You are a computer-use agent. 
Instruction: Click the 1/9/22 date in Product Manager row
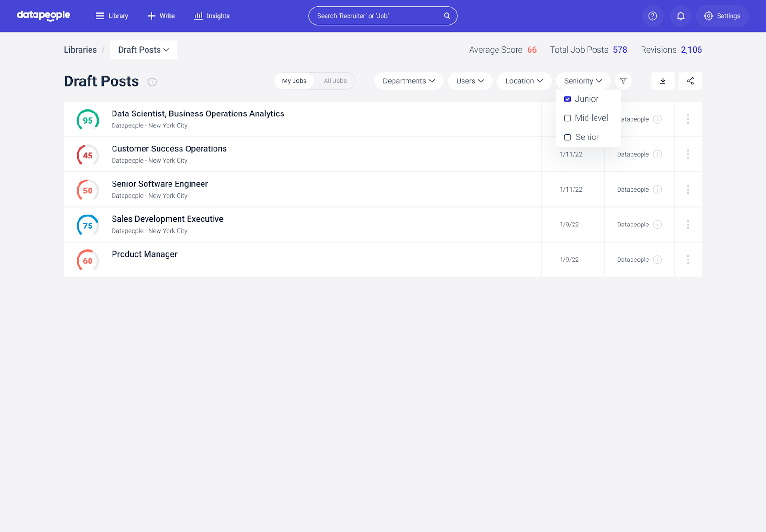click(x=569, y=260)
